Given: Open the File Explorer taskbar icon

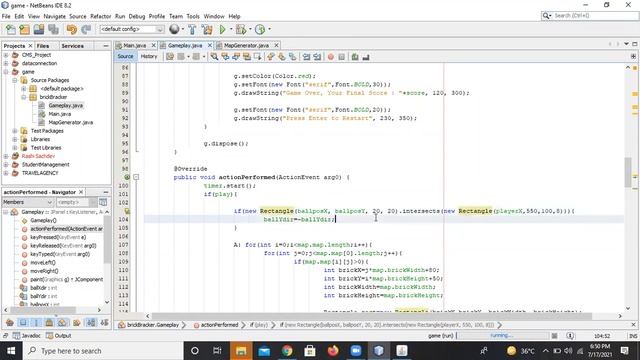Looking at the screenshot, I should 241,351.
